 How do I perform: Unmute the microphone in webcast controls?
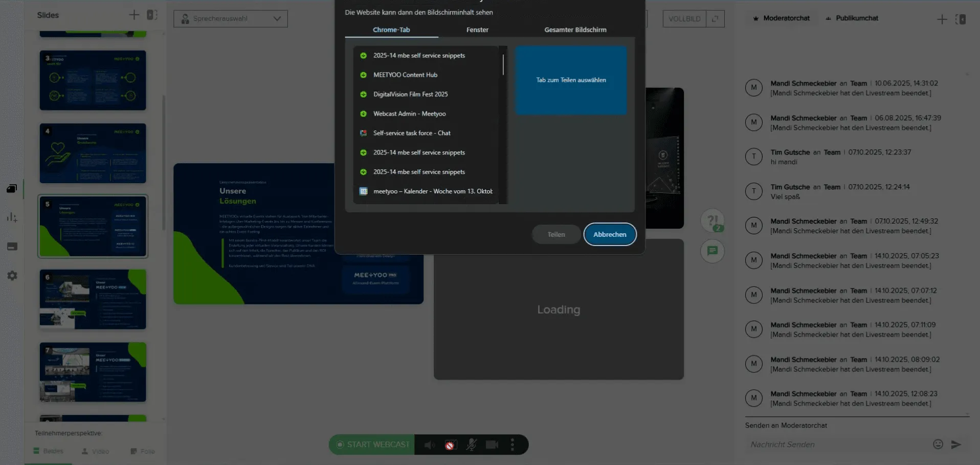[472, 445]
